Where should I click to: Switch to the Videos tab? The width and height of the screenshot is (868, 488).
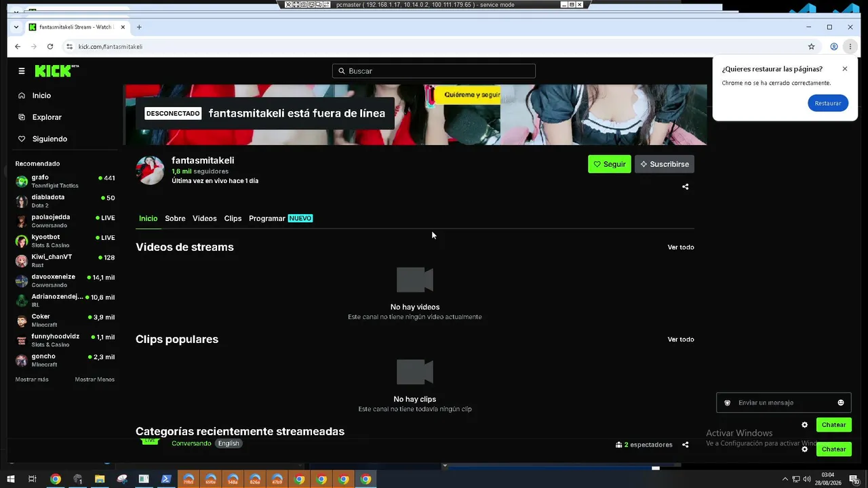coord(205,218)
